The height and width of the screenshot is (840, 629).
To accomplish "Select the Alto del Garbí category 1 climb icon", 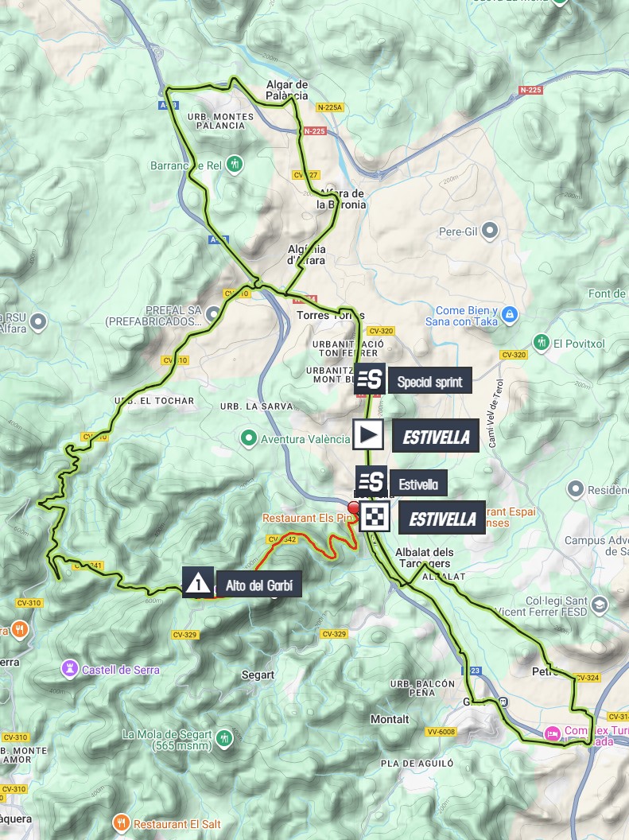I will 198,582.
